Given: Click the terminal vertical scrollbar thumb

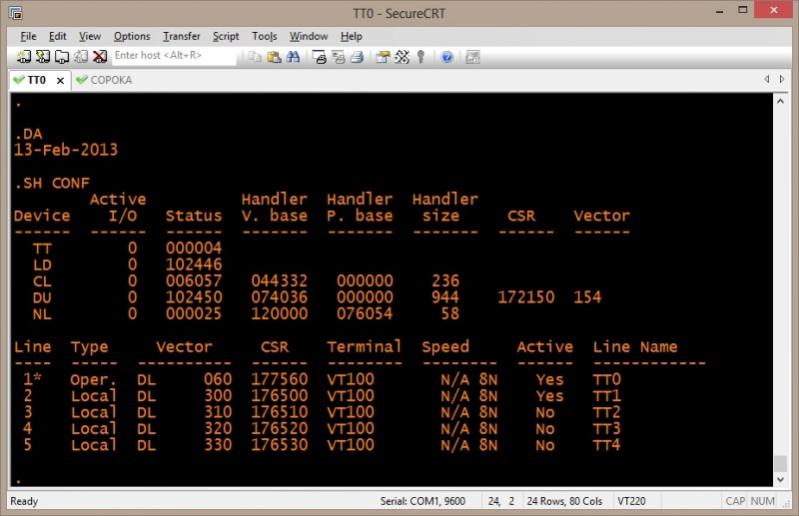Looking at the screenshot, I should (780, 464).
